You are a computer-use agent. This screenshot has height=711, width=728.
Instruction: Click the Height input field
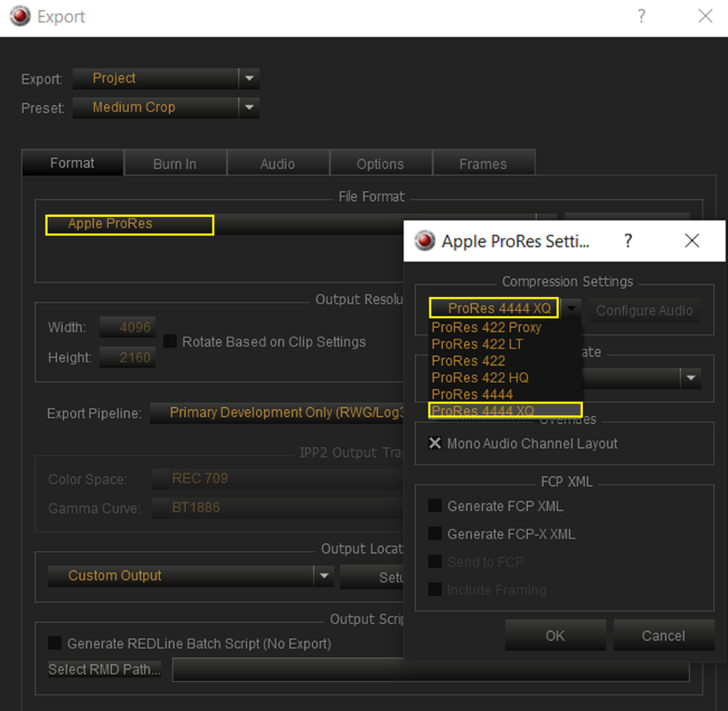click(x=127, y=357)
